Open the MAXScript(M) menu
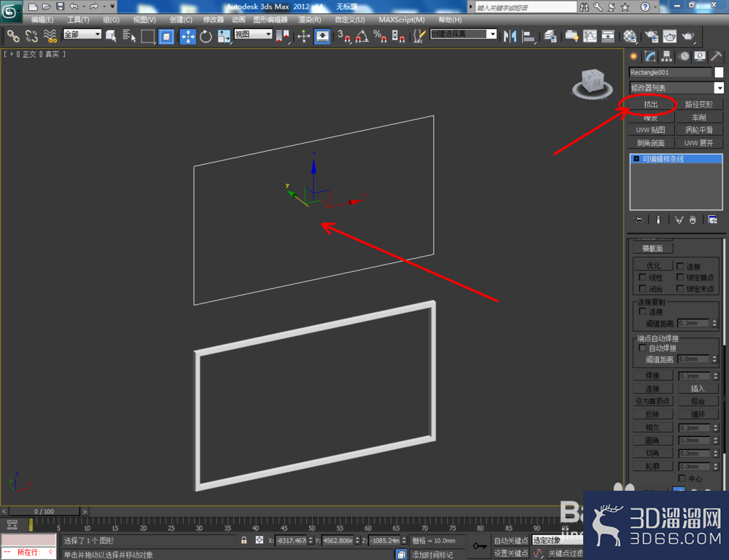Image resolution: width=729 pixels, height=560 pixels. click(402, 20)
